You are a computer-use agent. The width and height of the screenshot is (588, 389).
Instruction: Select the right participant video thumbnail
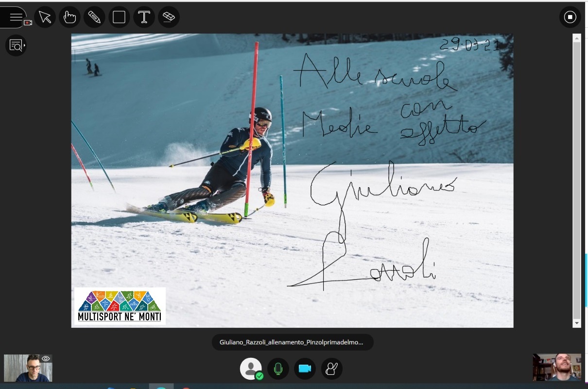click(x=557, y=367)
